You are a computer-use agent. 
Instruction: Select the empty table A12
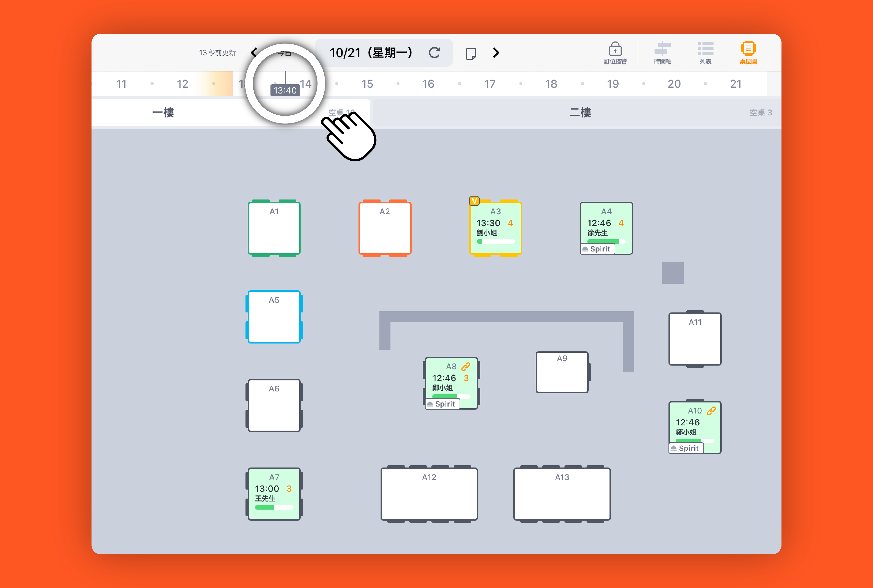pyautogui.click(x=429, y=494)
